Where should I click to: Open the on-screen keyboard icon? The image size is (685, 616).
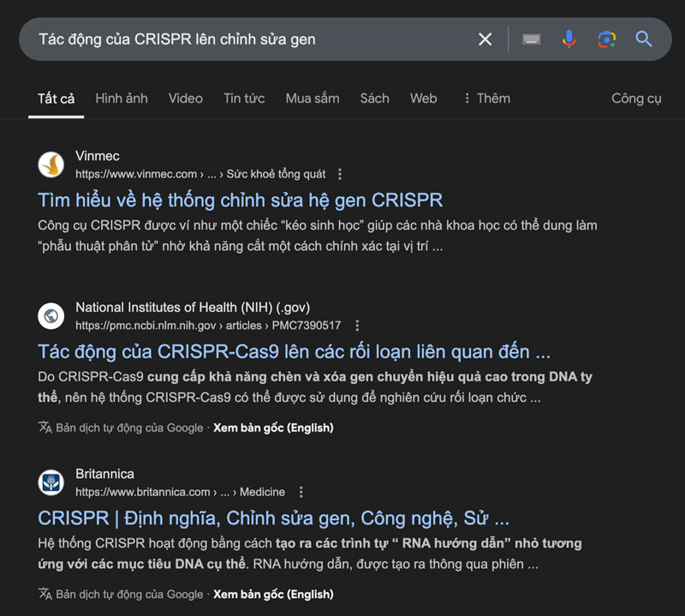(531, 39)
